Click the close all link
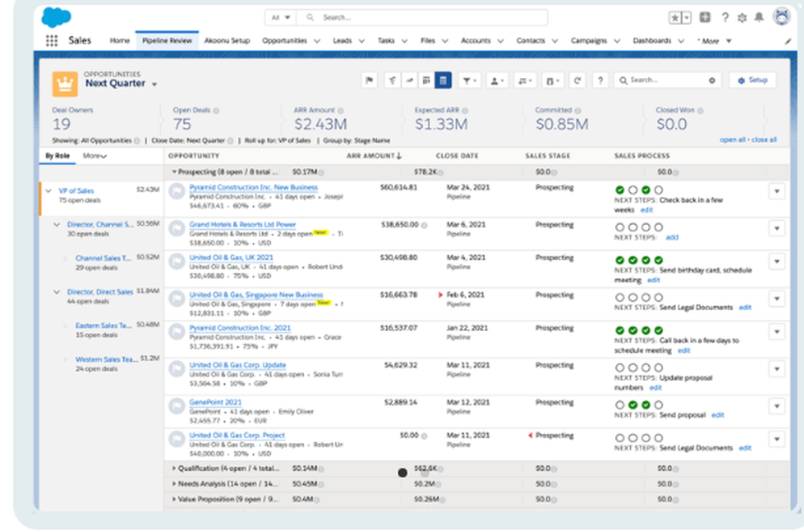804x532 pixels. (764, 140)
